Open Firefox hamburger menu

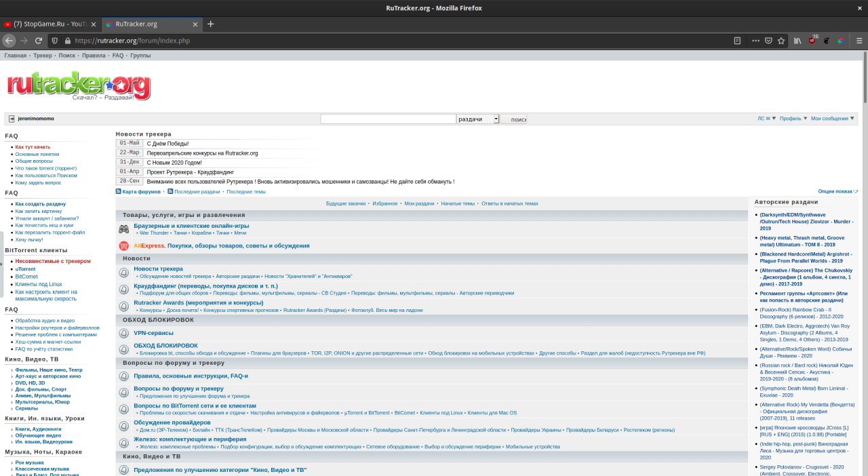[859, 41]
